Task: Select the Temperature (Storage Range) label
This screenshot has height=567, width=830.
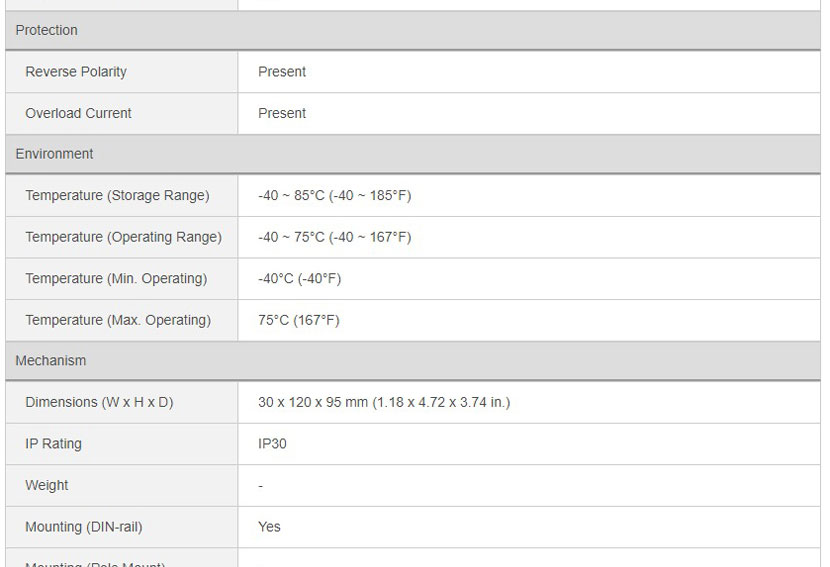Action: click(117, 195)
